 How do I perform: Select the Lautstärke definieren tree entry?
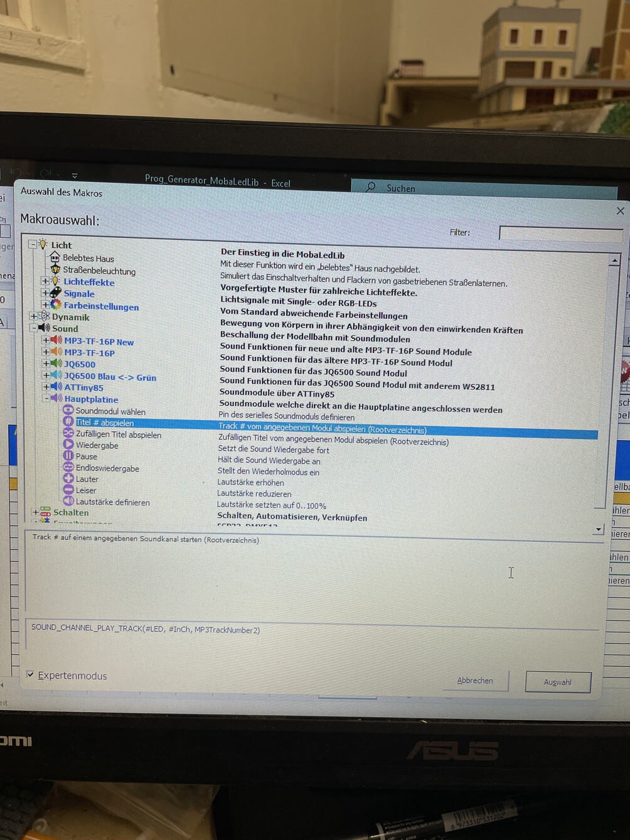coord(112,502)
